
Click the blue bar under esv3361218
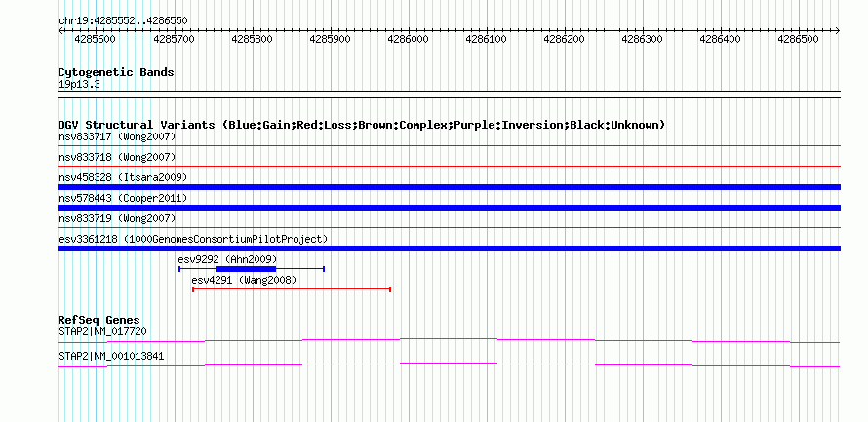[449, 249]
